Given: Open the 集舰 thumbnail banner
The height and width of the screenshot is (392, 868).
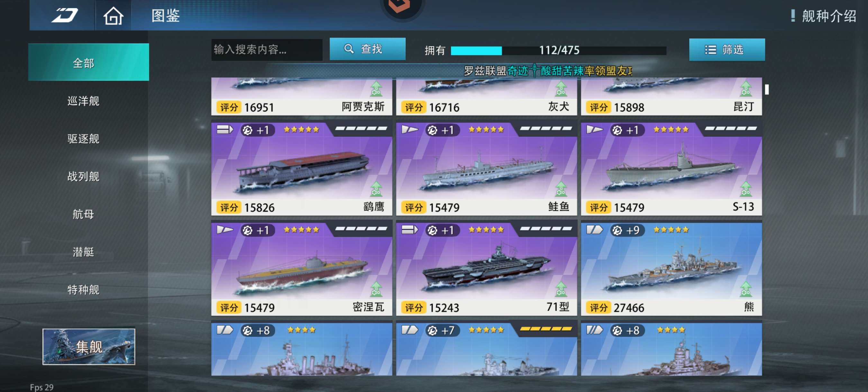Looking at the screenshot, I should [x=89, y=347].
